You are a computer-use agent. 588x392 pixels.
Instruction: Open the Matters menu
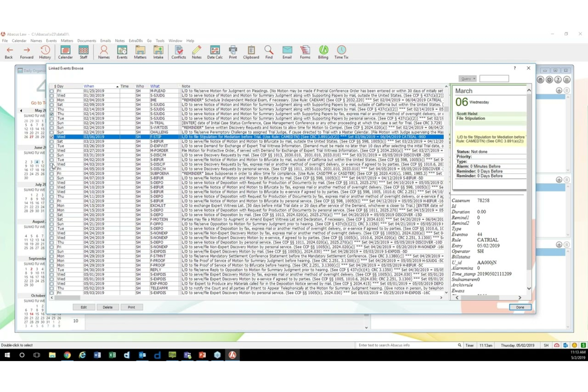(x=67, y=41)
